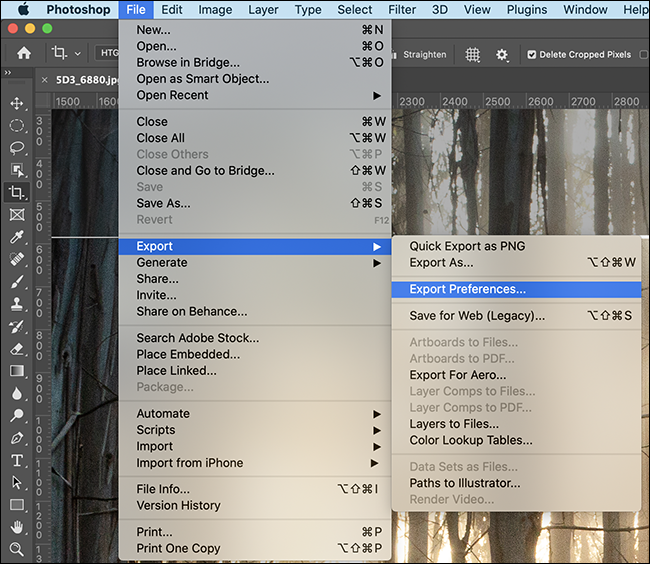
Task: Open the Filter menu
Action: pos(402,10)
